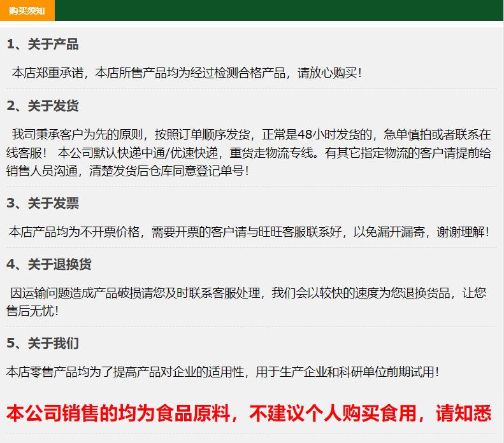
Task: Click the line starting 因运输问题造成产品破损
Action: tap(248, 293)
